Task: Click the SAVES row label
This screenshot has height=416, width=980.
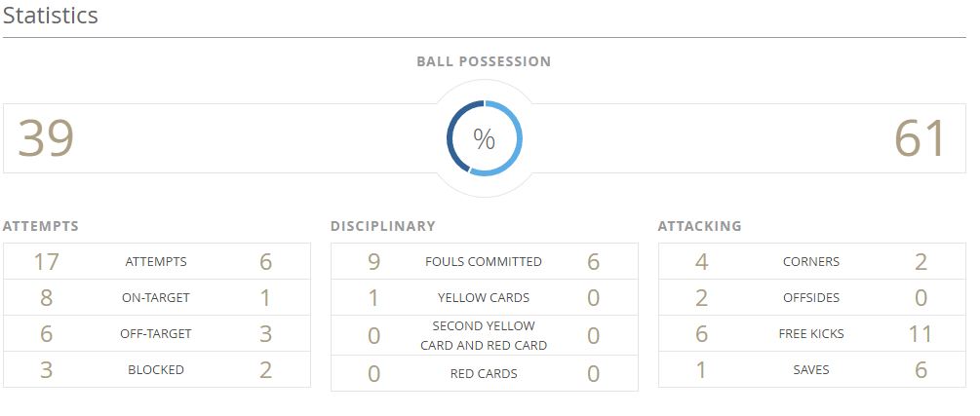Action: 811,370
